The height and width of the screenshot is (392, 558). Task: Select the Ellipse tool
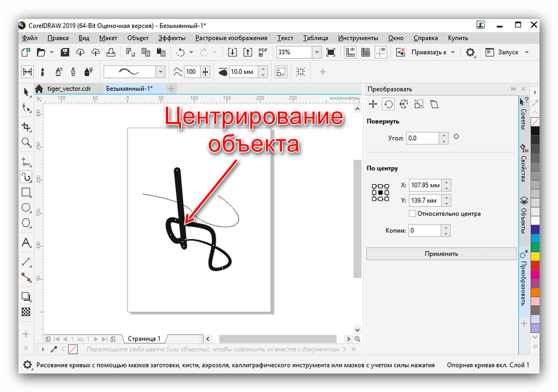[26, 207]
